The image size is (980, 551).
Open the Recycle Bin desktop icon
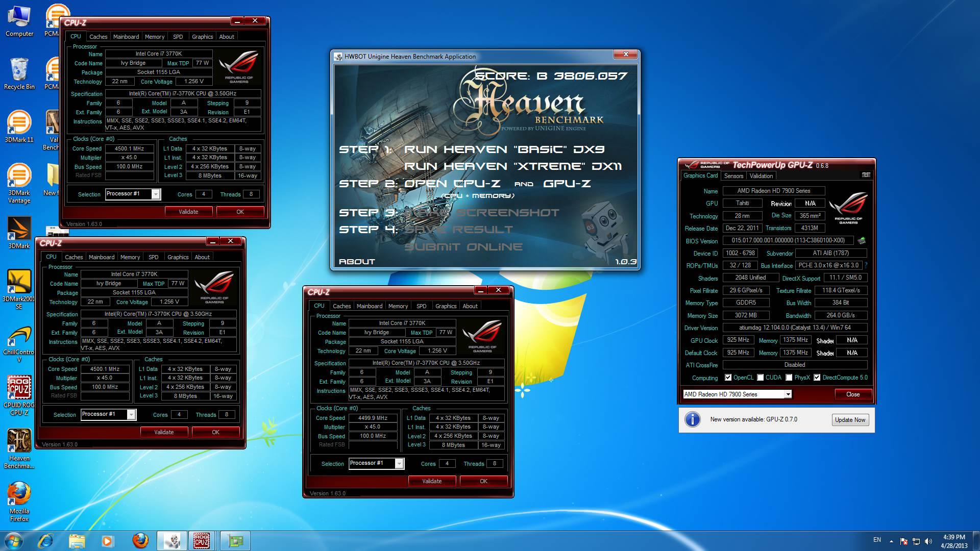[19, 74]
